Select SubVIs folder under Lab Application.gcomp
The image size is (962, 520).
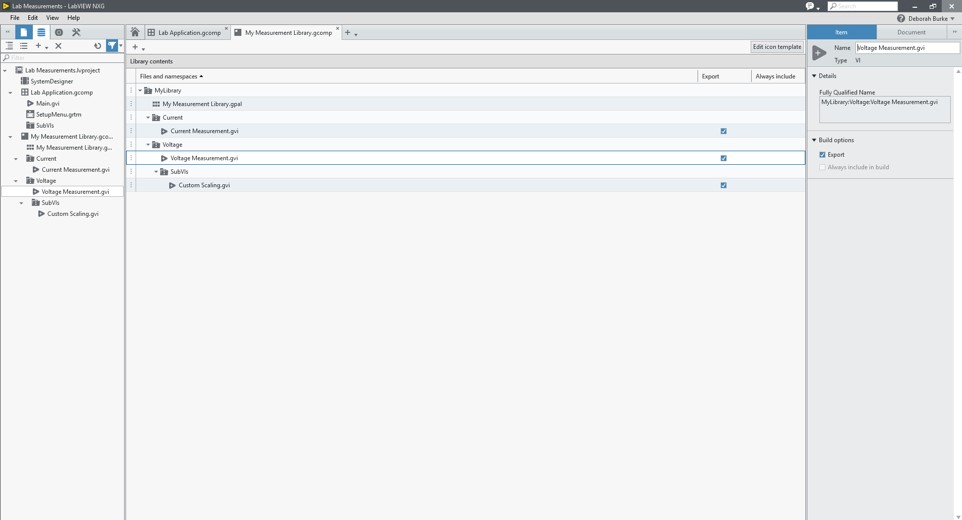(x=45, y=125)
